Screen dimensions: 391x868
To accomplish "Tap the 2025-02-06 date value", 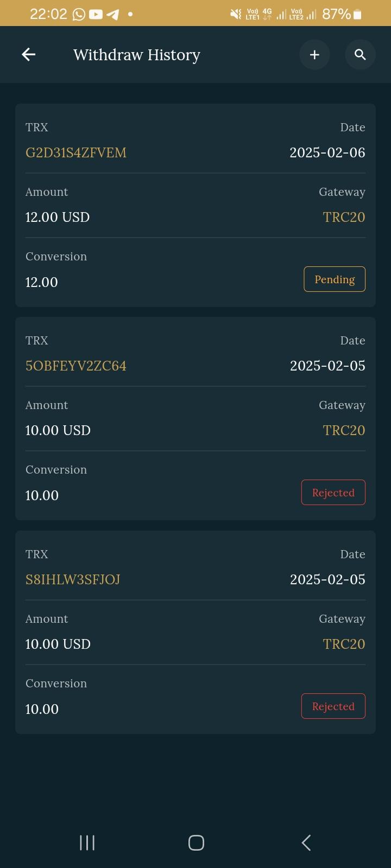I will [x=327, y=152].
